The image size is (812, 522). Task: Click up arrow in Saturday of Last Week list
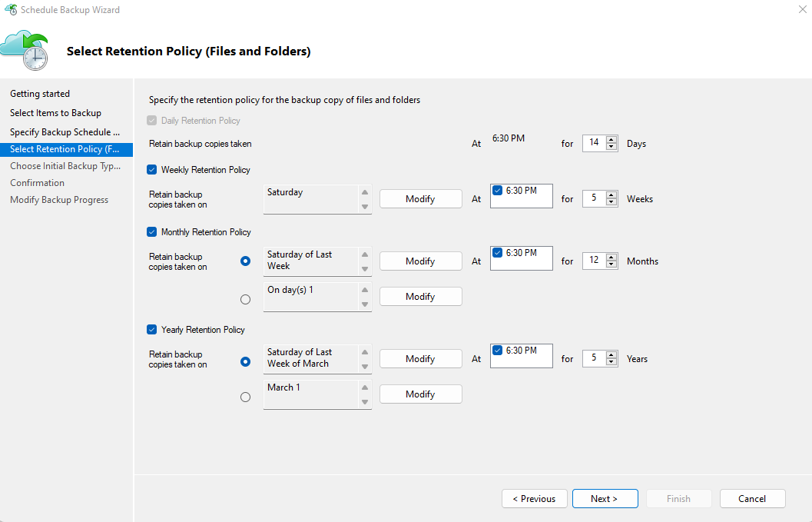point(365,254)
